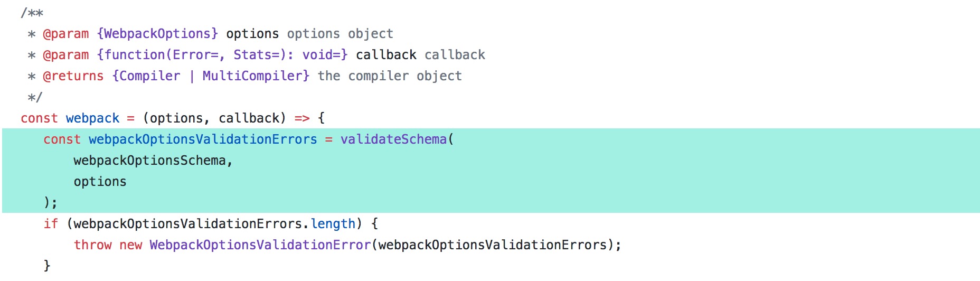The height and width of the screenshot is (281, 980).
Task: Click the WebpackOptionsValidationError class name
Action: point(260,245)
